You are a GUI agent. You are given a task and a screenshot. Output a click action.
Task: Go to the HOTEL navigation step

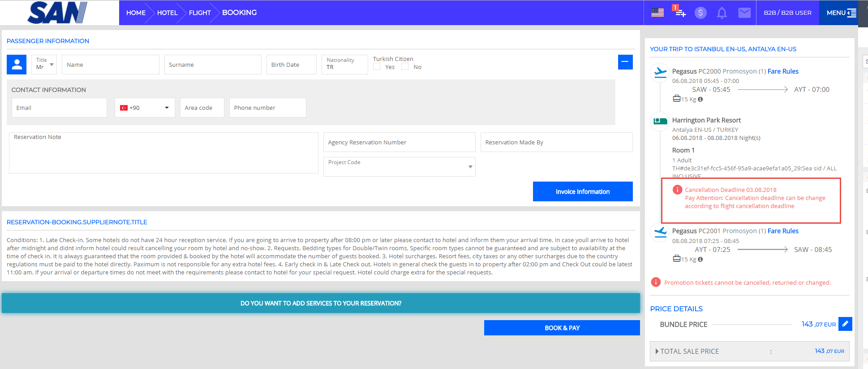[167, 13]
